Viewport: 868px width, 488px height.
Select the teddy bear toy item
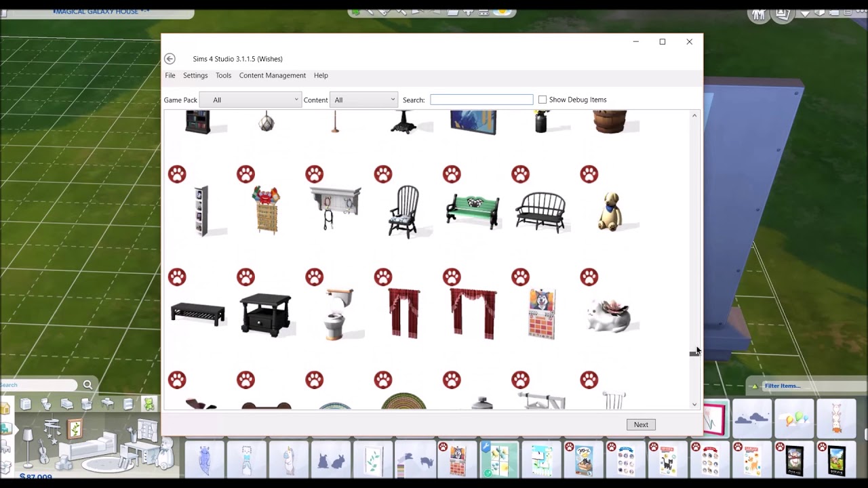pyautogui.click(x=610, y=211)
